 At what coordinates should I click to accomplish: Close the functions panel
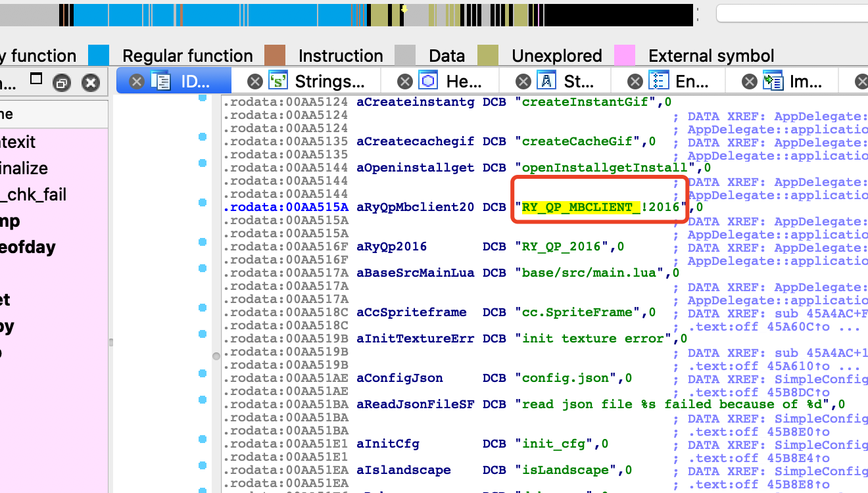tap(91, 83)
